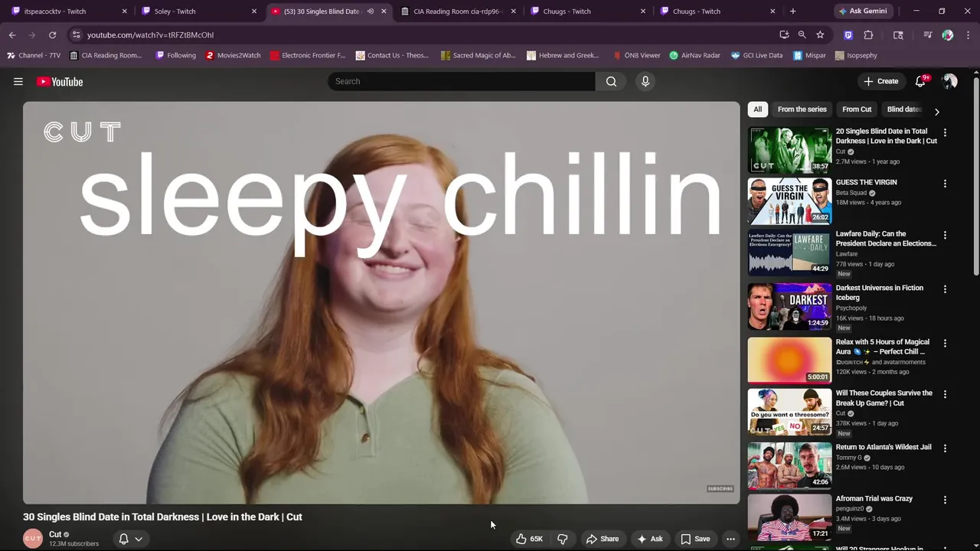Click the search magnifier button
This screenshot has height=551, width=980.
[611, 81]
